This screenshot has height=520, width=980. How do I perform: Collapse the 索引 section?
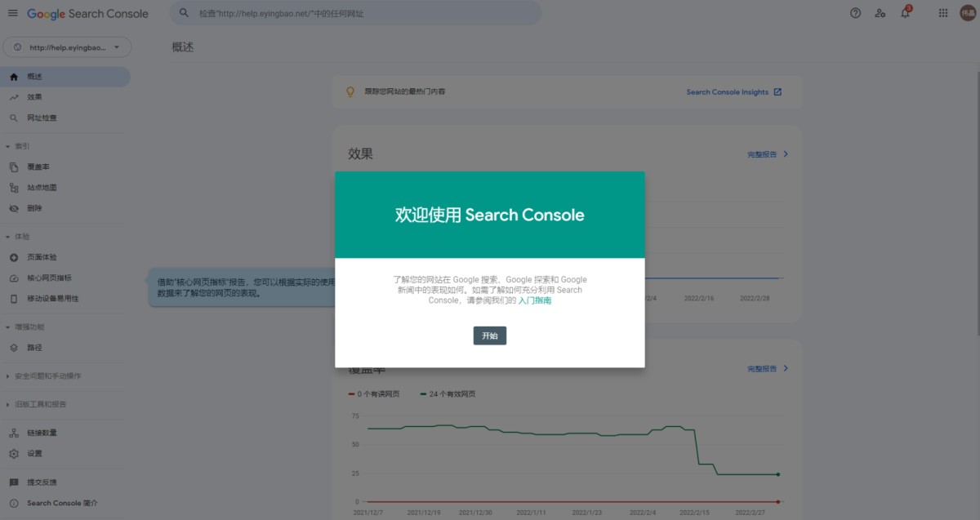18,146
